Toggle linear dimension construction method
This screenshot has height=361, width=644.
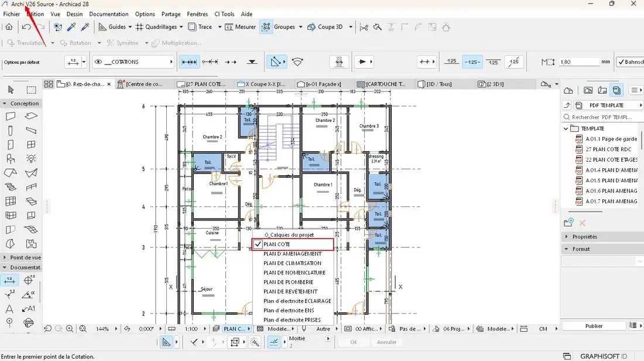point(189,62)
